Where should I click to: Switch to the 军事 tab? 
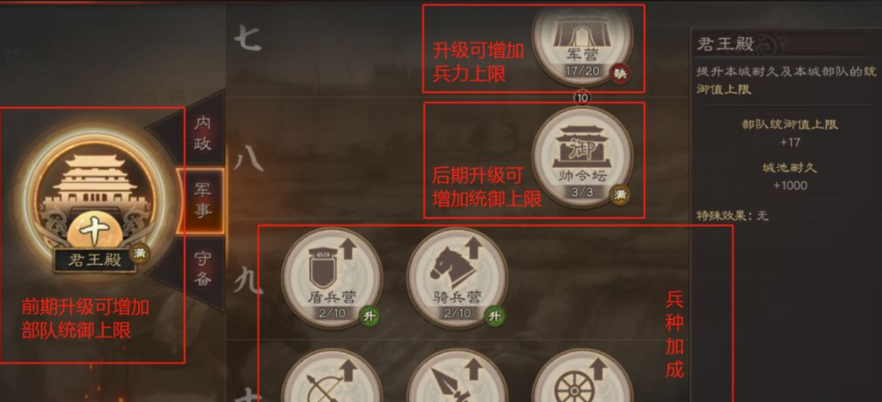202,201
